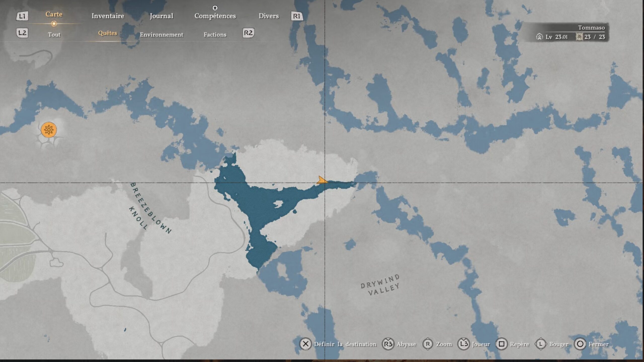Click the R1 shoulder button icon
644x362 pixels.
297,16
